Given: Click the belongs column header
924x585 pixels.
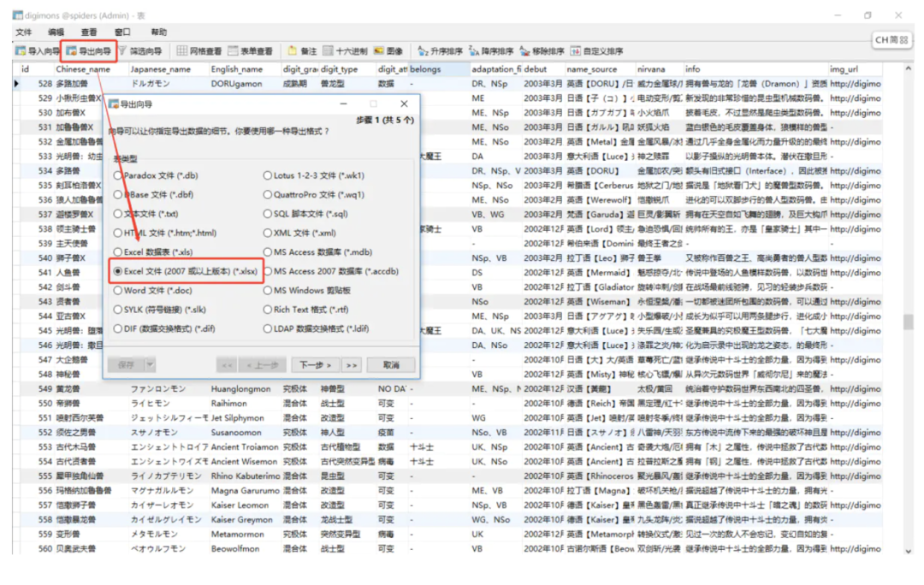Looking at the screenshot, I should 438,69.
